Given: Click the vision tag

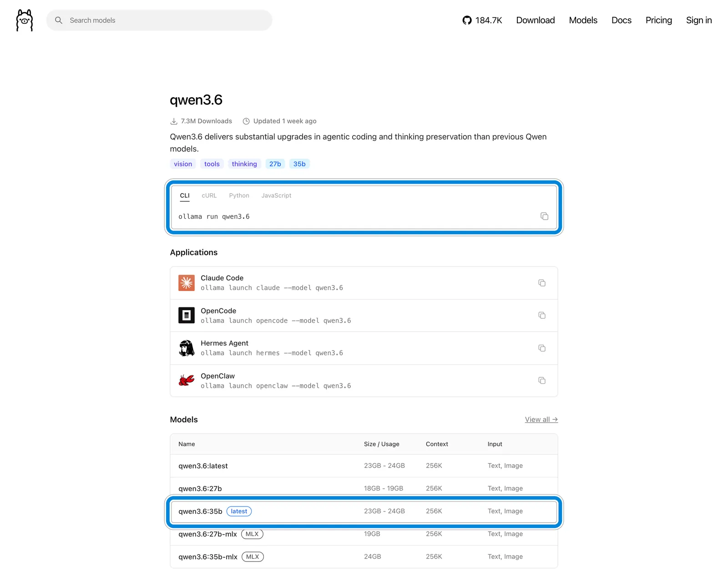Looking at the screenshot, I should coord(183,164).
